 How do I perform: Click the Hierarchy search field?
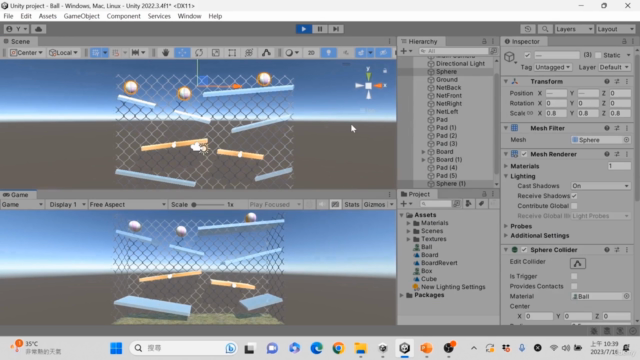pos(453,51)
